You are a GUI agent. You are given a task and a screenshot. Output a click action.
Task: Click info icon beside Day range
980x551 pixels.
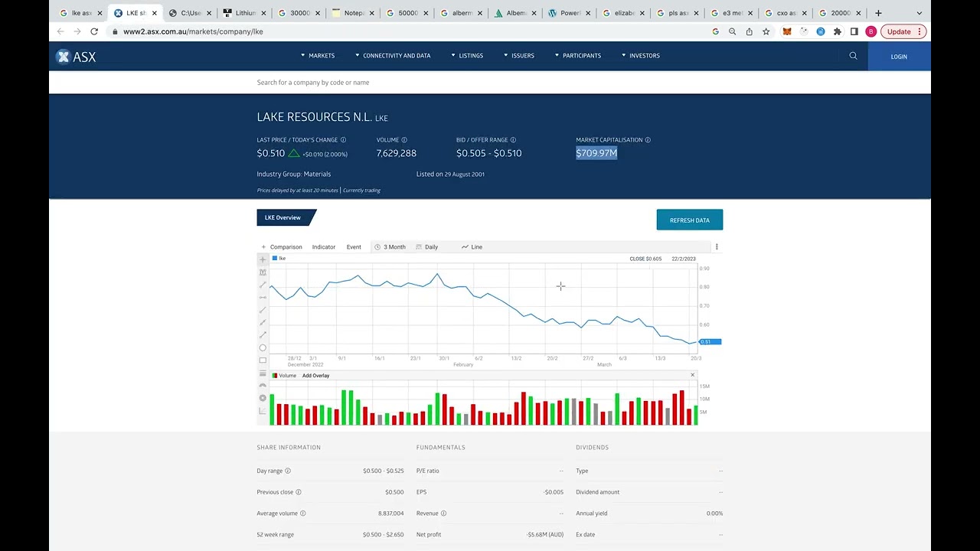point(288,471)
